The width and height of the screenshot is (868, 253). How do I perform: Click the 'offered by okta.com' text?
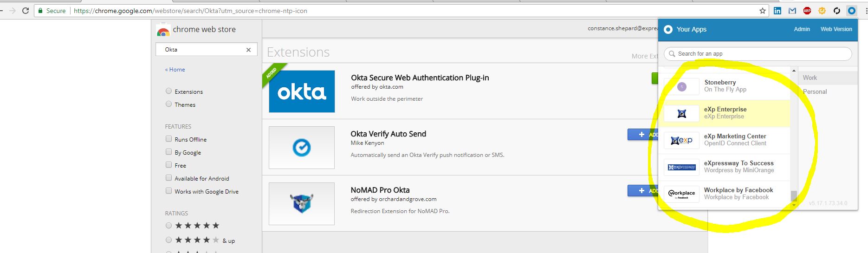point(377,87)
